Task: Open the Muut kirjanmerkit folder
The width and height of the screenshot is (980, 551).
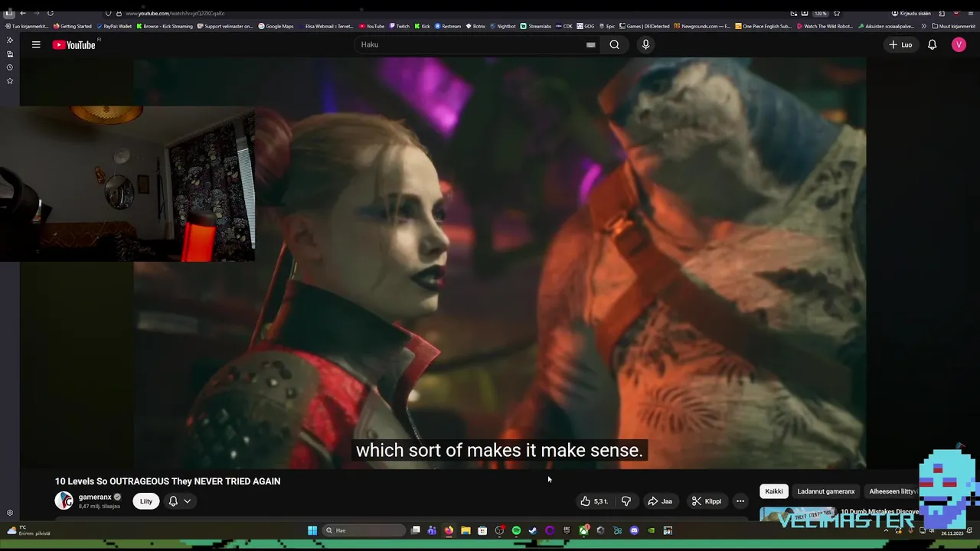Action: pyautogui.click(x=954, y=26)
